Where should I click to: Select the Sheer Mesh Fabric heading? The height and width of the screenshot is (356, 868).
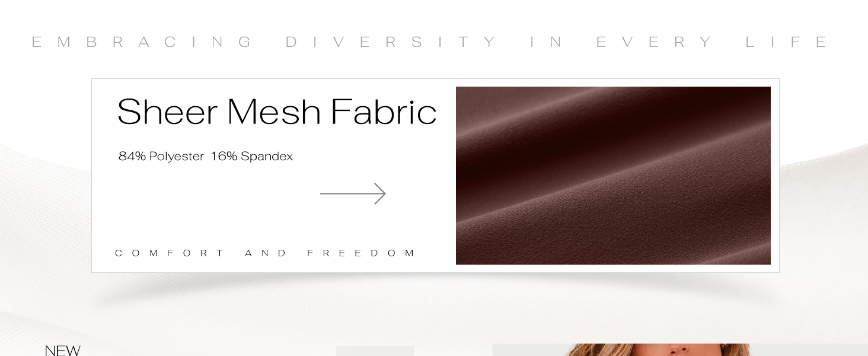pyautogui.click(x=277, y=112)
